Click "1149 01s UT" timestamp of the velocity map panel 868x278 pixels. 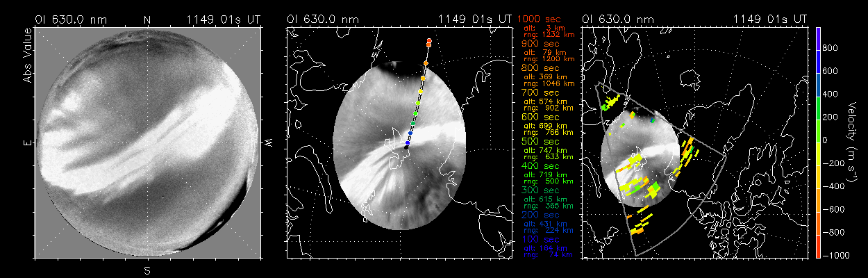771,19
